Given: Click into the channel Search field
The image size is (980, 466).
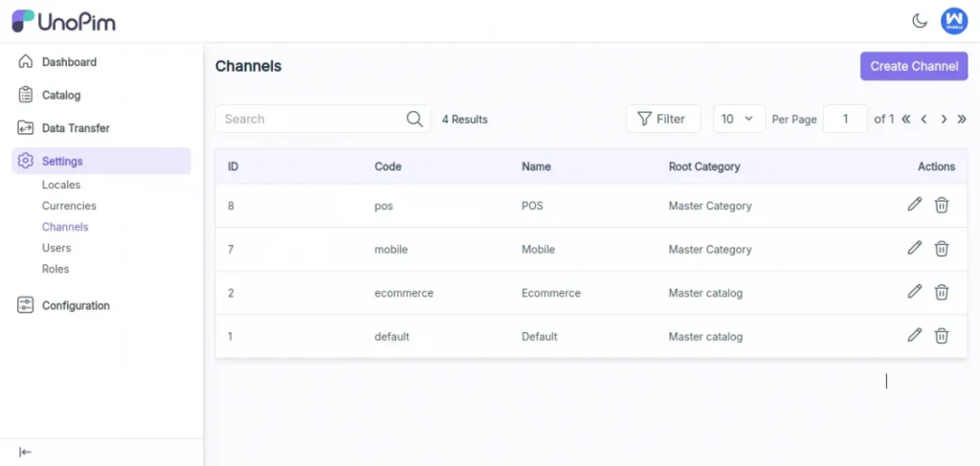Looking at the screenshot, I should pos(311,119).
